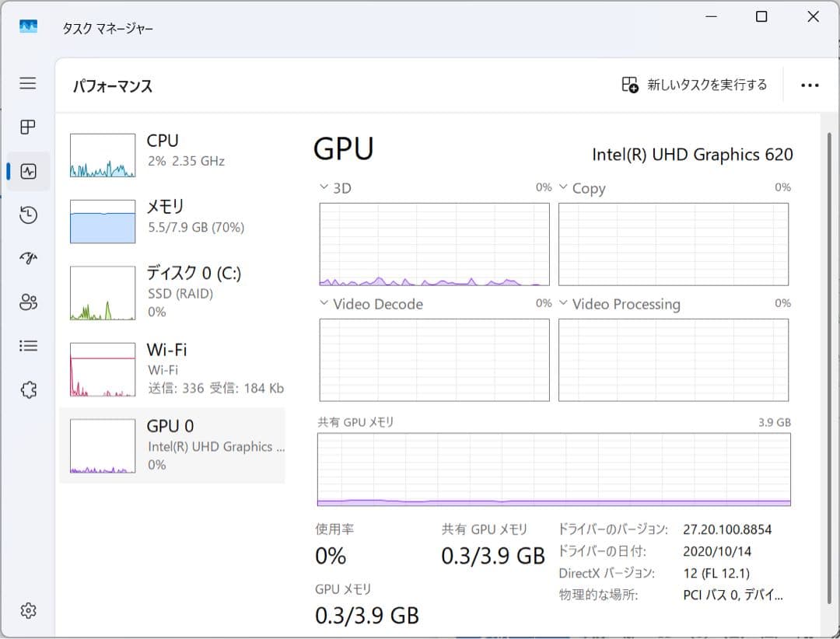840x639 pixels.
Task: Select the Performance view icon
Action: (27, 172)
